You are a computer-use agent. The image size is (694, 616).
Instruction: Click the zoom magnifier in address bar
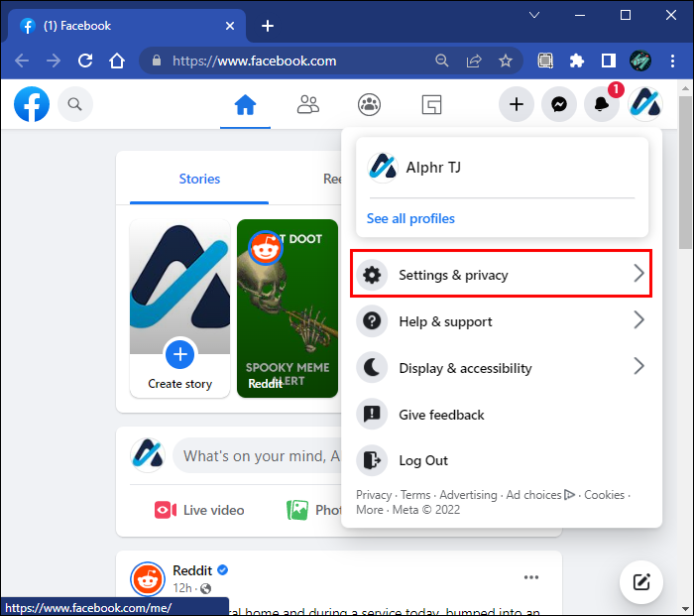click(x=442, y=61)
